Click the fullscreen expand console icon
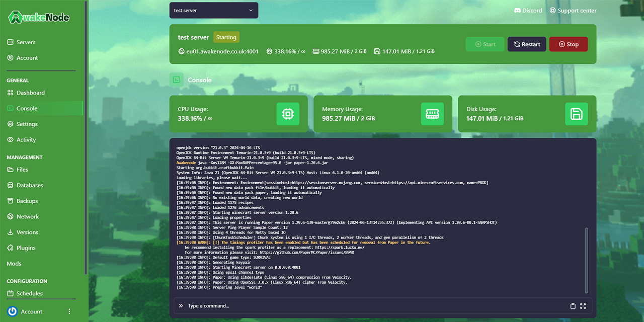 pyautogui.click(x=583, y=306)
